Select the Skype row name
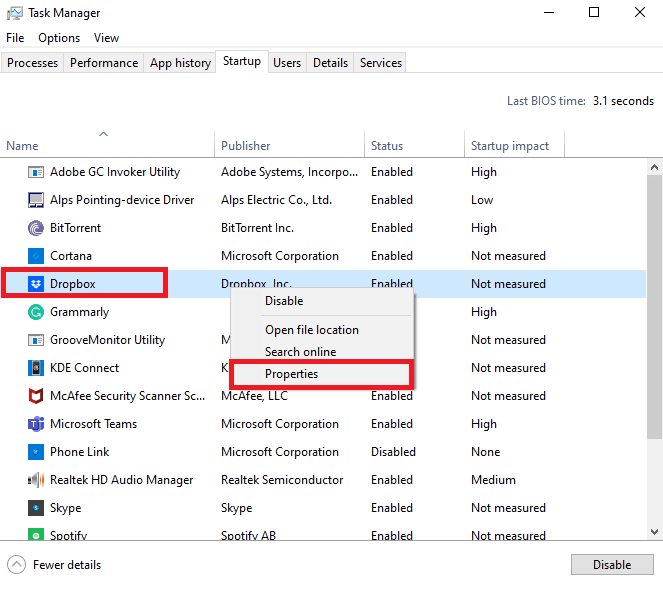663x589 pixels. coord(66,508)
